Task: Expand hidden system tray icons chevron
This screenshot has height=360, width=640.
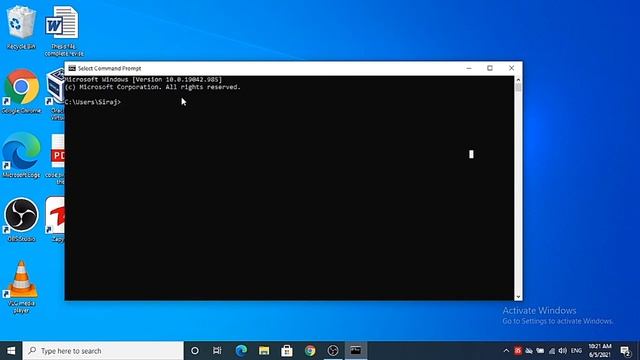Action: (506, 351)
